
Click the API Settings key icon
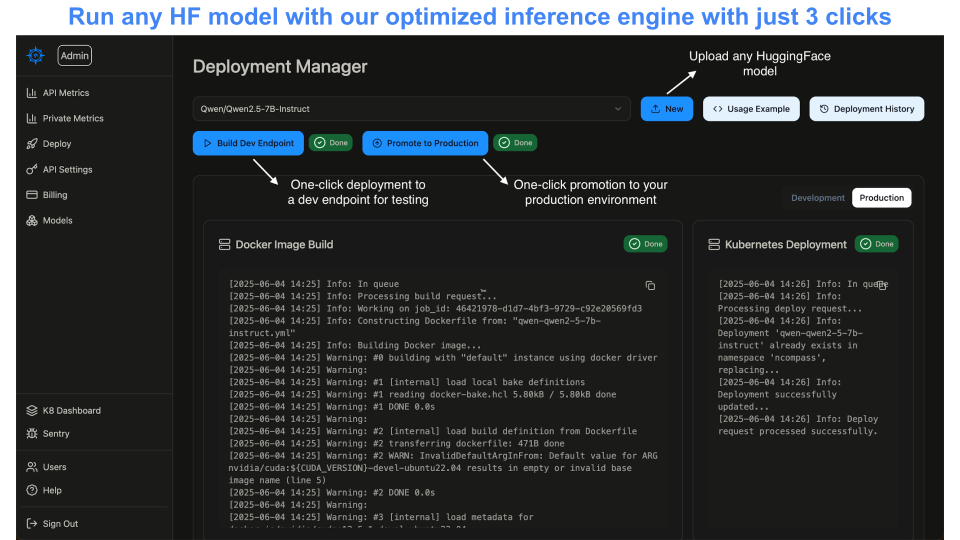32,170
